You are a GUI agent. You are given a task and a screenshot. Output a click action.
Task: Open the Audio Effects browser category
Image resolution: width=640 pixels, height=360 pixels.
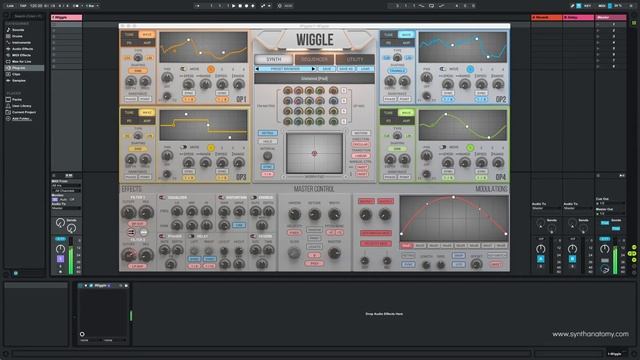(22, 49)
